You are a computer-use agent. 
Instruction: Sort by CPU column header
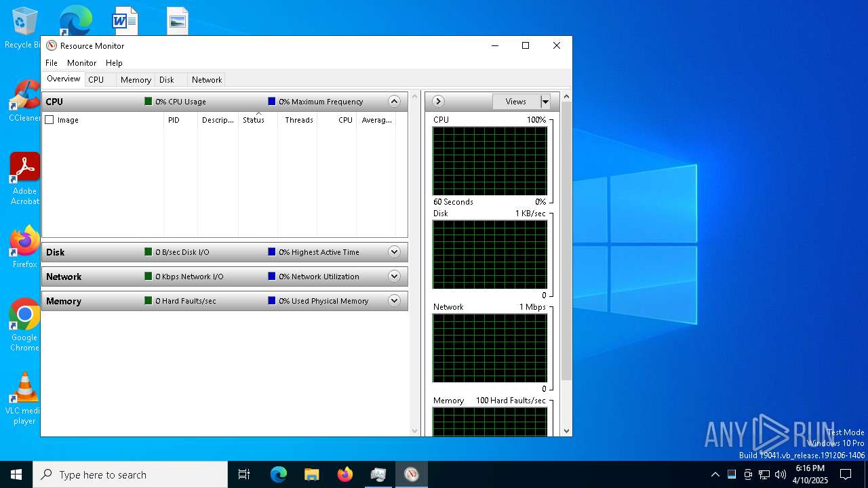click(337, 120)
